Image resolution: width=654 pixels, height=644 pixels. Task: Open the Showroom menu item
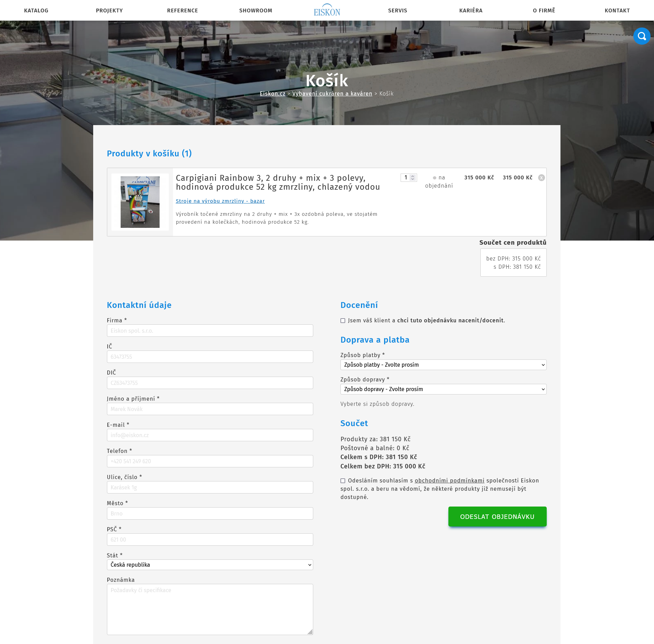tap(256, 11)
